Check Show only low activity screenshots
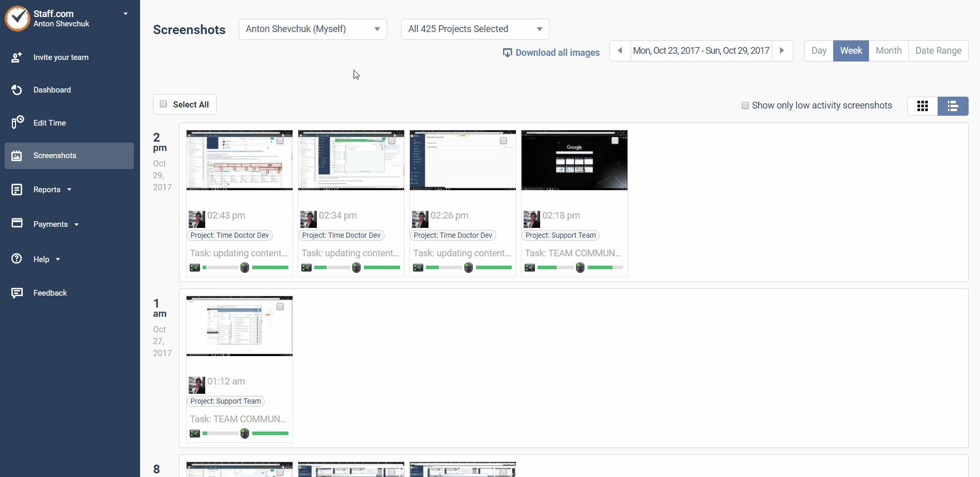Image resolution: width=980 pixels, height=477 pixels. (x=745, y=105)
